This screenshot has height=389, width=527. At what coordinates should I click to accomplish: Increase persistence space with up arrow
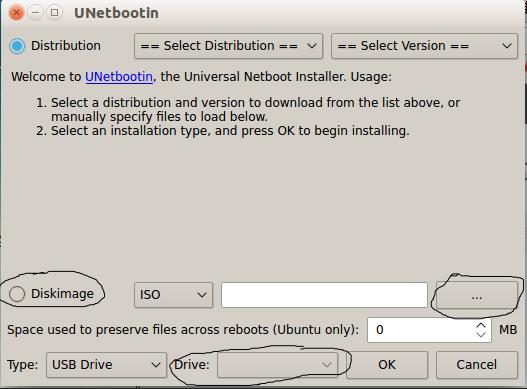coord(481,325)
